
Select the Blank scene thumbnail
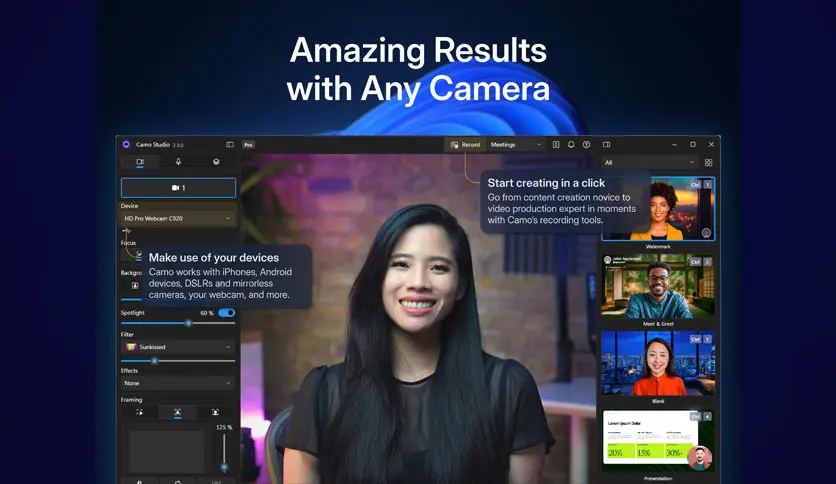[658, 363]
